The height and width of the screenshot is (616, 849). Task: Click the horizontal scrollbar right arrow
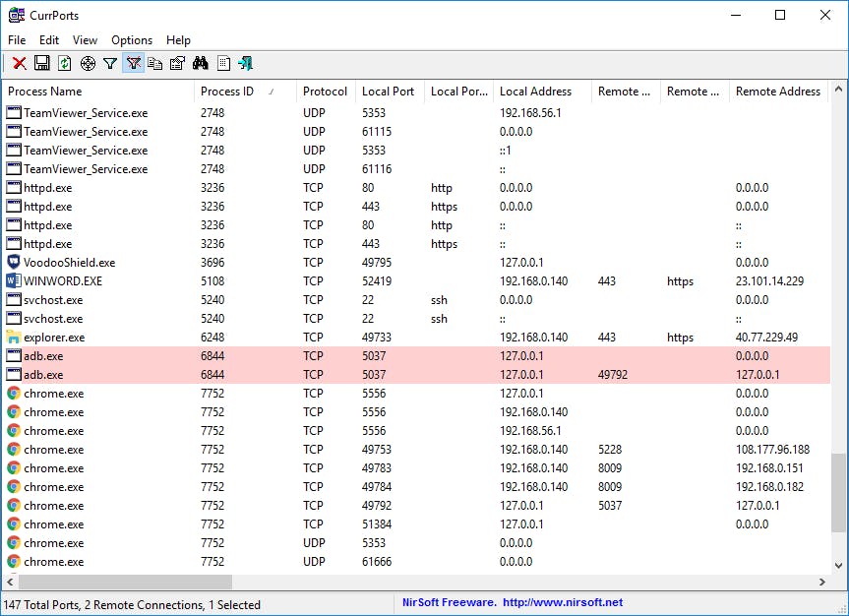click(x=822, y=582)
